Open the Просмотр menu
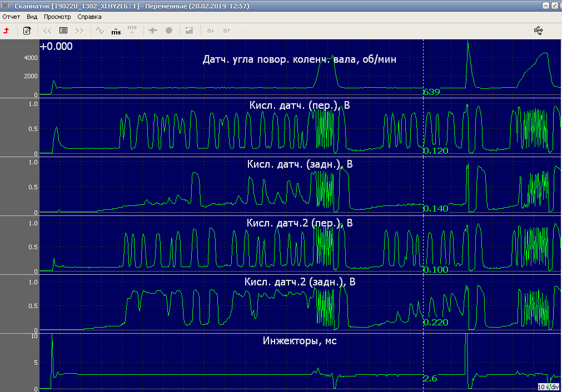The image size is (562, 392). pyautogui.click(x=57, y=17)
